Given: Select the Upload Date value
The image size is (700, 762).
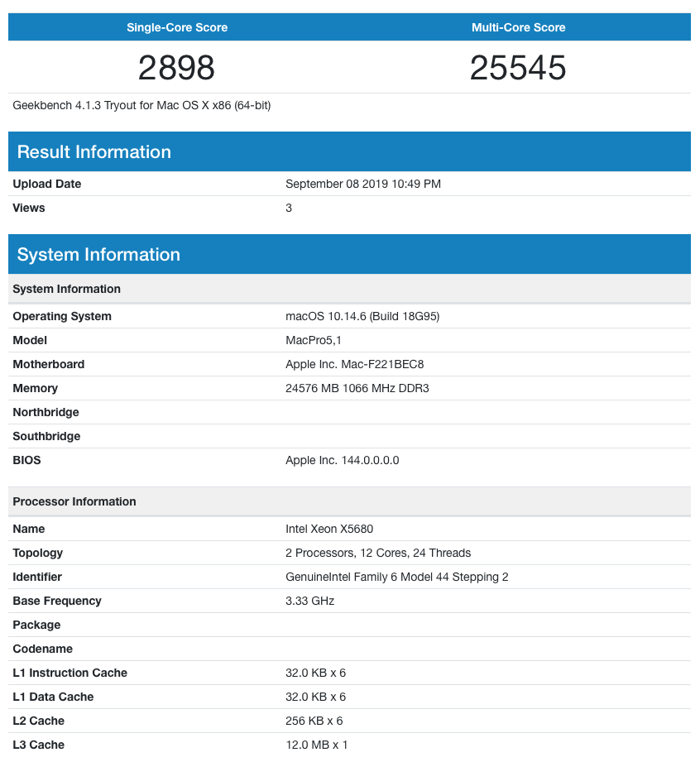Looking at the screenshot, I should pos(362,184).
